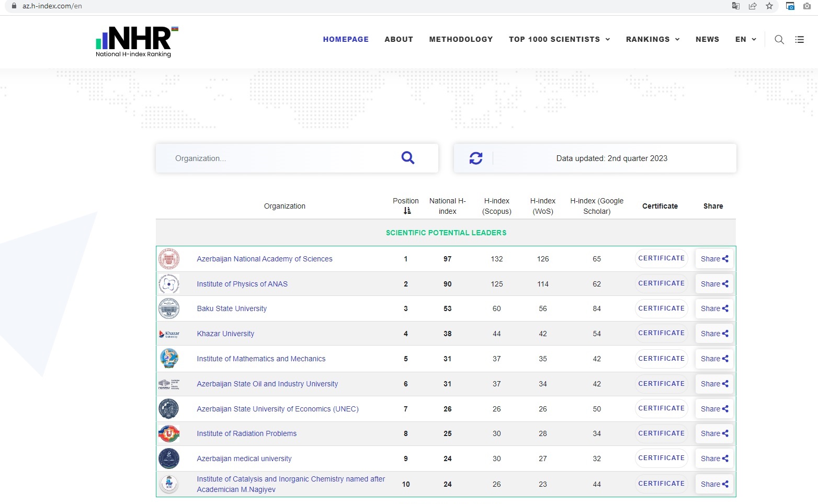
Task: Click CERTIFICATE for Institute of Physics
Action: [x=661, y=283]
